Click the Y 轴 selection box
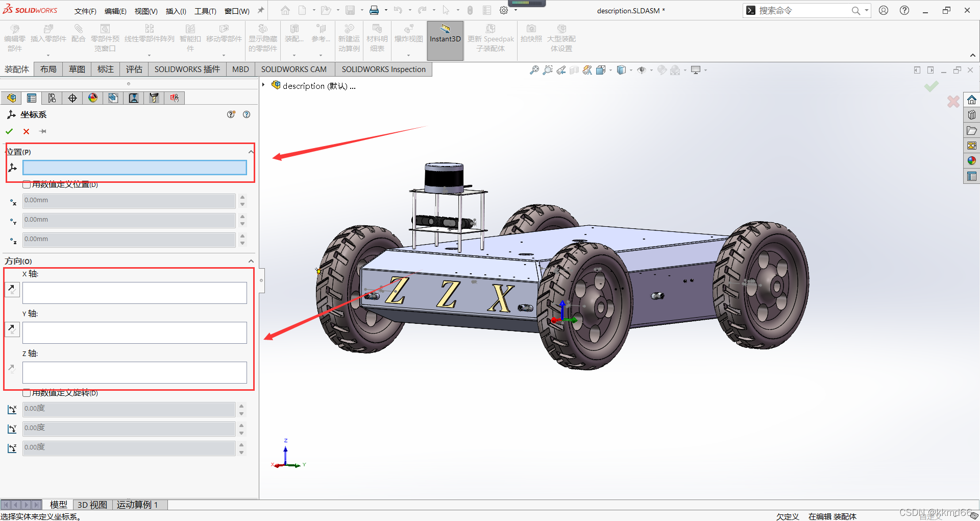 pos(135,333)
